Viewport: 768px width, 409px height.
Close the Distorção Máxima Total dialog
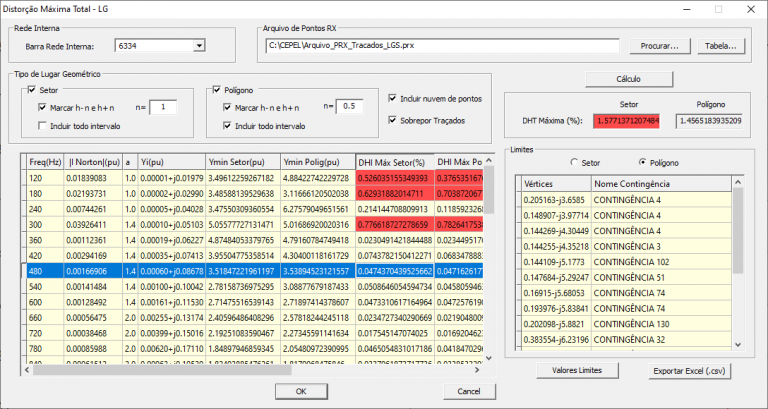pos(750,9)
